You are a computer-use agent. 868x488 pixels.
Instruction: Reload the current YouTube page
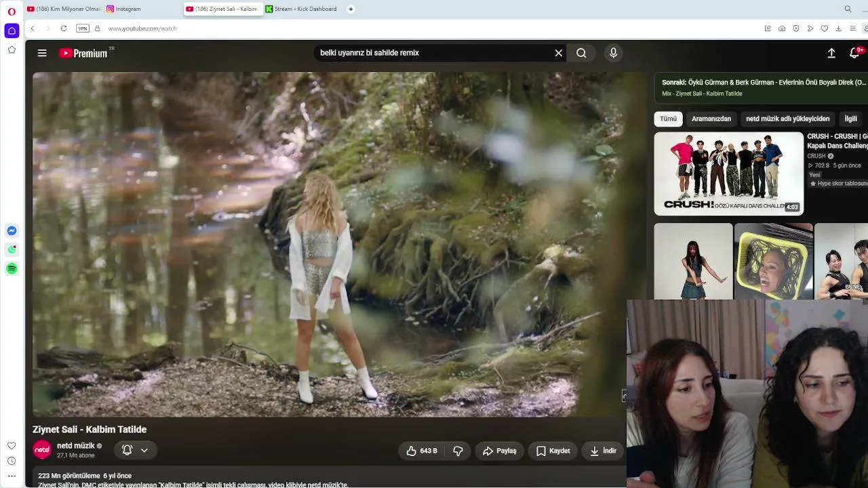tap(64, 28)
